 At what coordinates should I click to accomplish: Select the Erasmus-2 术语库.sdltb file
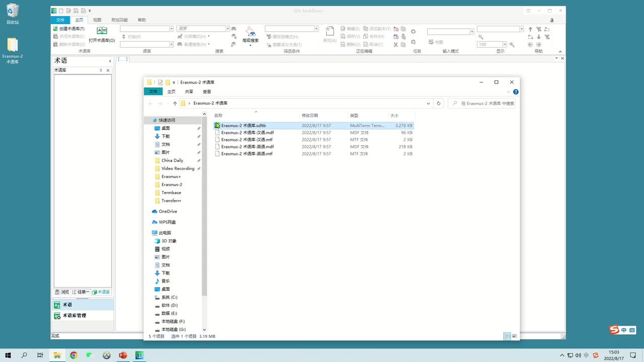tap(244, 125)
